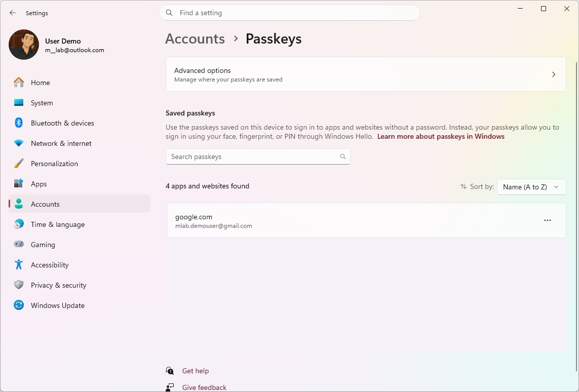Open the Gaming controller icon
Screen dimensions: 579x392
click(x=19, y=245)
